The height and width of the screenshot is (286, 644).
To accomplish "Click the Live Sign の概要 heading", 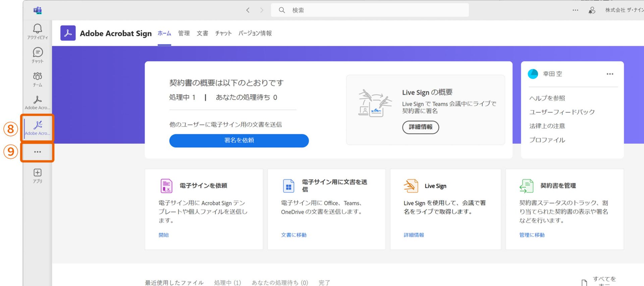I will point(427,92).
